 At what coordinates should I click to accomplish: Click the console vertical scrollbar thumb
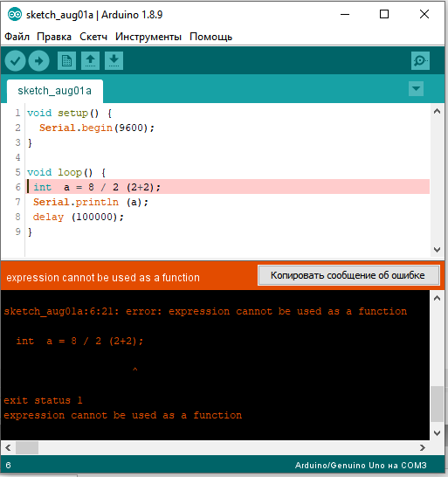tap(437, 404)
